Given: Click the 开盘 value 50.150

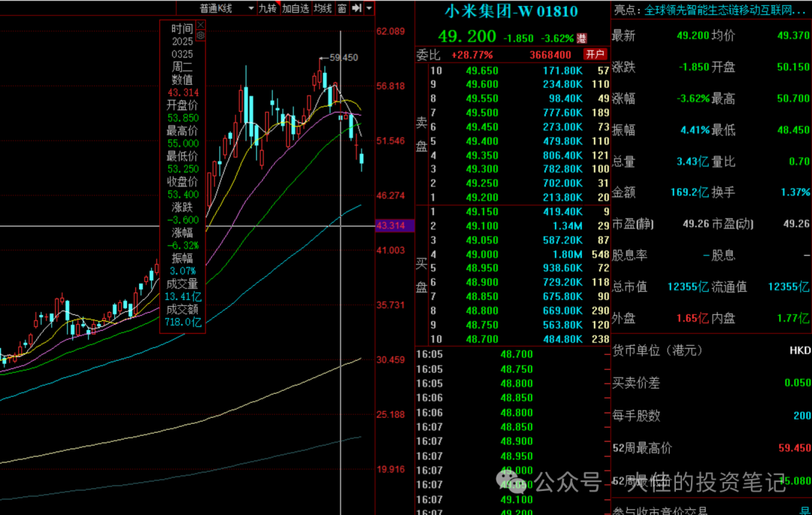Looking at the screenshot, I should [793, 67].
